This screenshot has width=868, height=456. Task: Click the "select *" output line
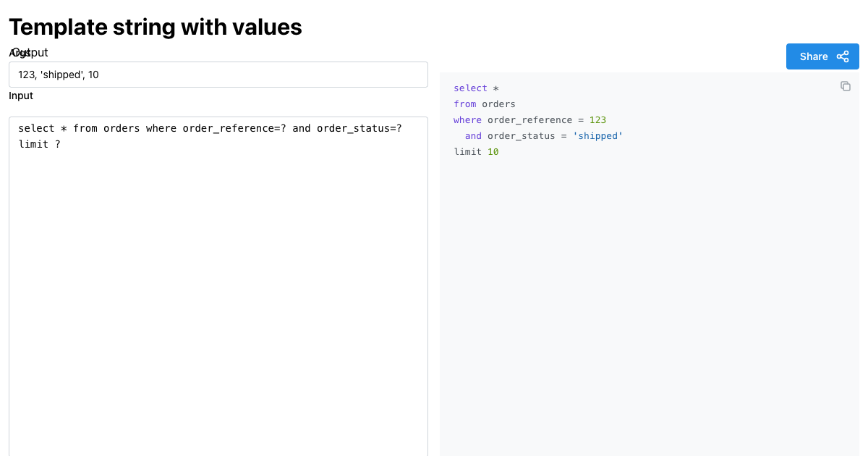(x=477, y=88)
